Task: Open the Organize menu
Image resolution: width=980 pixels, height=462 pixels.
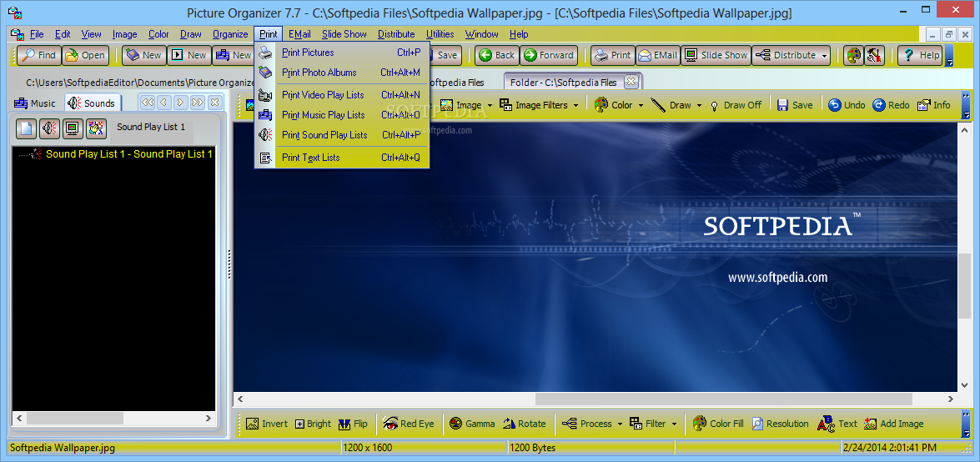Action: click(230, 34)
